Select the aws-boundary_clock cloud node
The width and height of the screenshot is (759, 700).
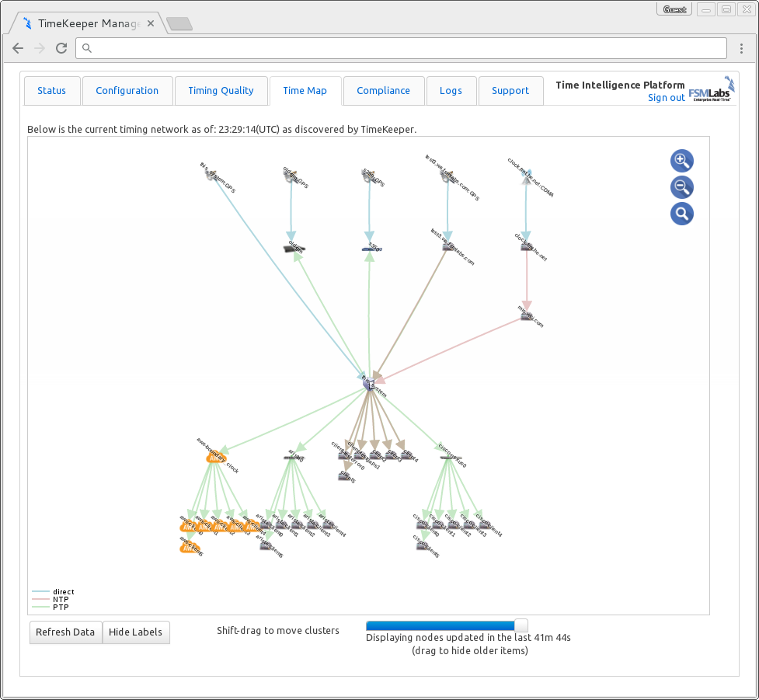click(x=215, y=458)
